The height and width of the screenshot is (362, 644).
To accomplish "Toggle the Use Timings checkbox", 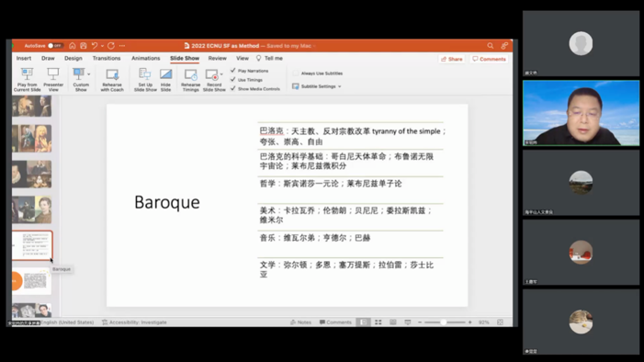I will pos(232,79).
